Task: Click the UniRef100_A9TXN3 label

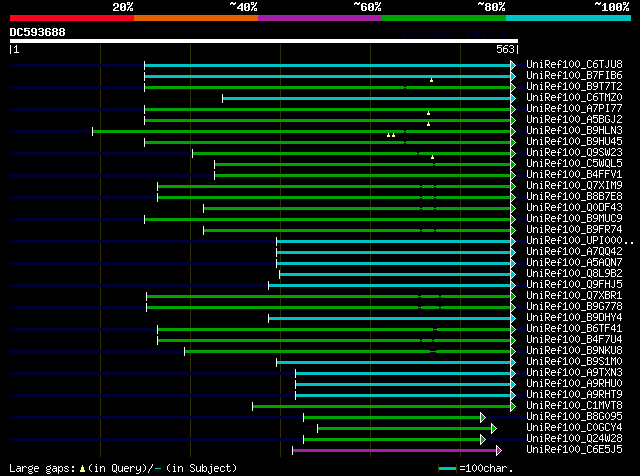Action: (574, 373)
